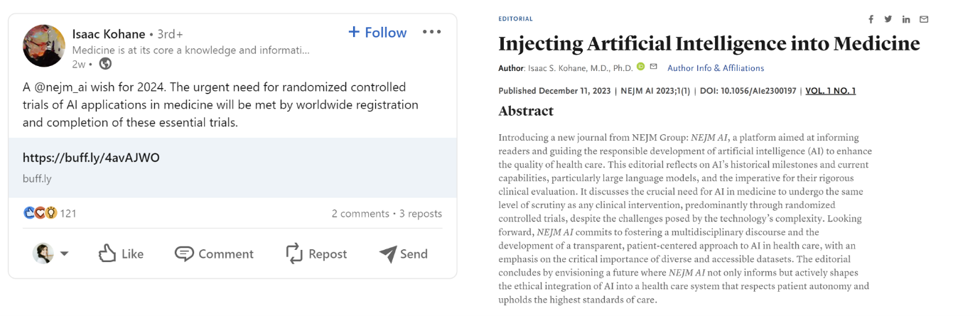Screen dimensions: 980x316
Task: Open Author Info & Affiliations link
Action: click(716, 68)
